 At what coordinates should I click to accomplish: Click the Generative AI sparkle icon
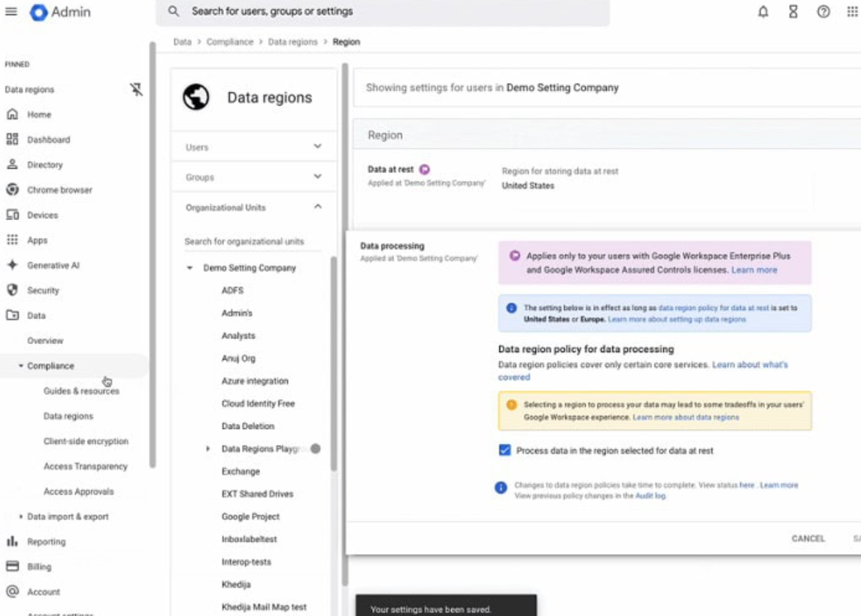click(x=12, y=265)
